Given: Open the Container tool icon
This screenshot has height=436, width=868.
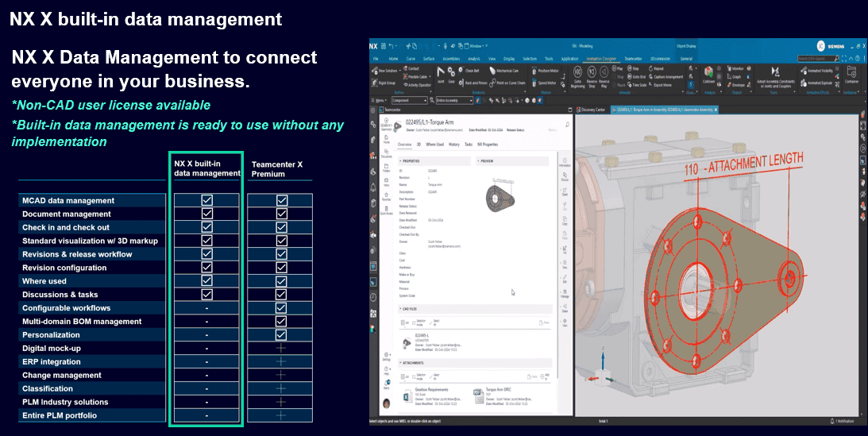Looking at the screenshot, I should pos(851,72).
